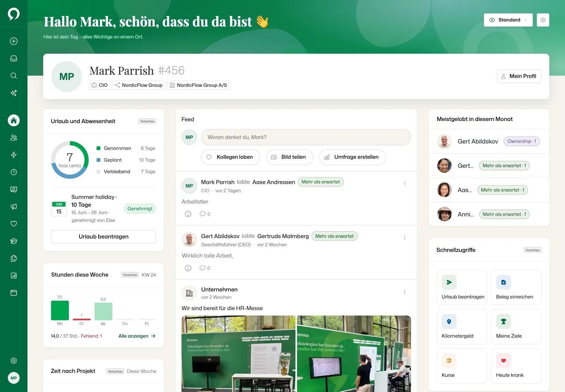Go to the home icon in sidebar
The height and width of the screenshot is (392, 565).
pyautogui.click(x=14, y=120)
